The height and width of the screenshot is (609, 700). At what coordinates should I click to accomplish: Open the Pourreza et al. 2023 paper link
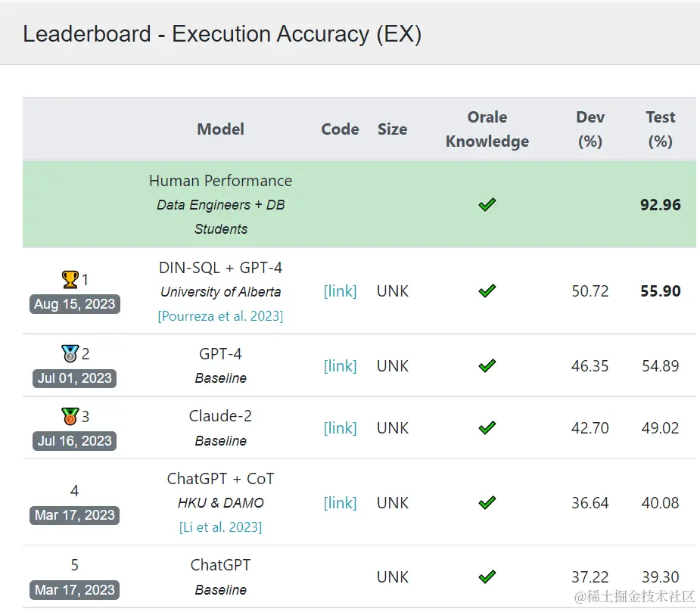point(220,316)
